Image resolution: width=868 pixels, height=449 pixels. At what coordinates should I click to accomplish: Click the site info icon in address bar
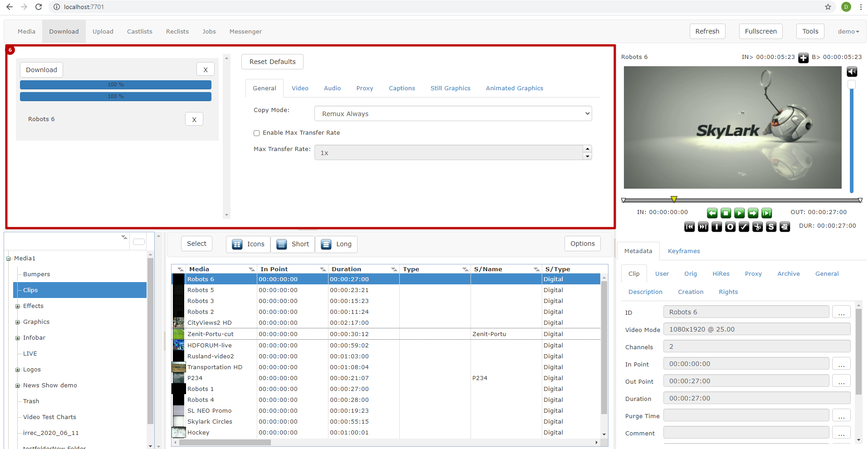pos(57,7)
